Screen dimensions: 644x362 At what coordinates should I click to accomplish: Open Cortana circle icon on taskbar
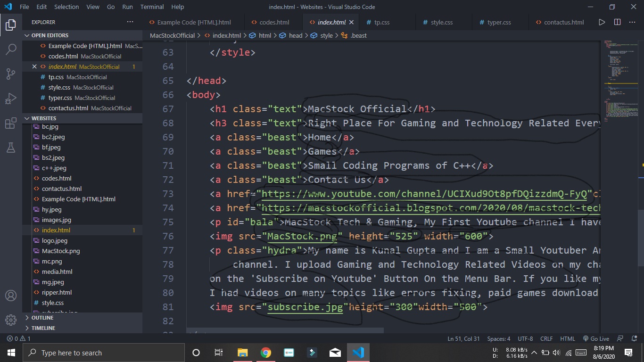pos(196,353)
